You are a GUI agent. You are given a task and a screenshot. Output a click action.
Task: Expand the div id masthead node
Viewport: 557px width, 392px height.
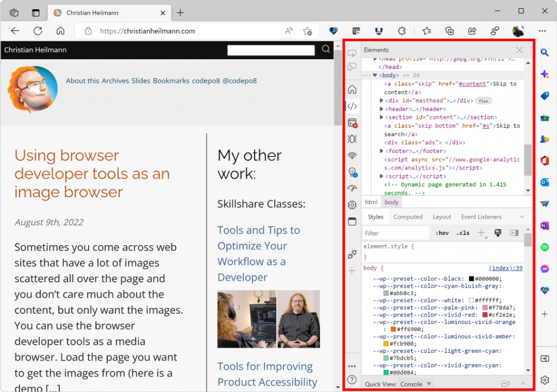point(381,101)
